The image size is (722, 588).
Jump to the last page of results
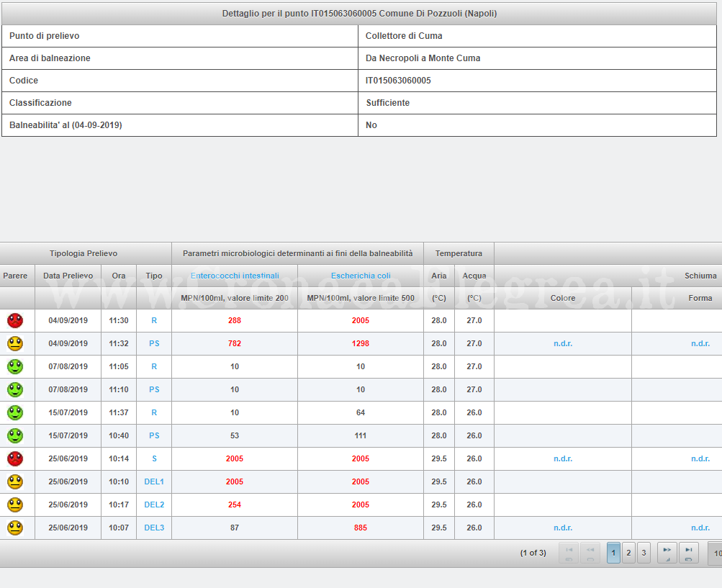[689, 553]
